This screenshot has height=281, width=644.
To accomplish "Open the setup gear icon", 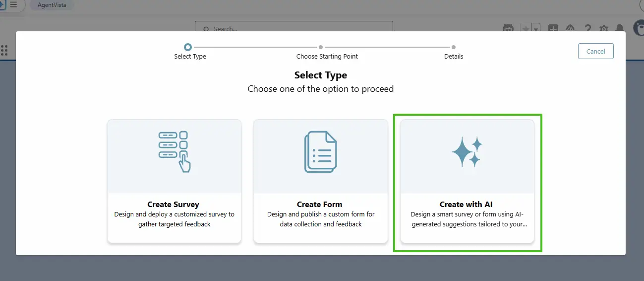I will (603, 29).
